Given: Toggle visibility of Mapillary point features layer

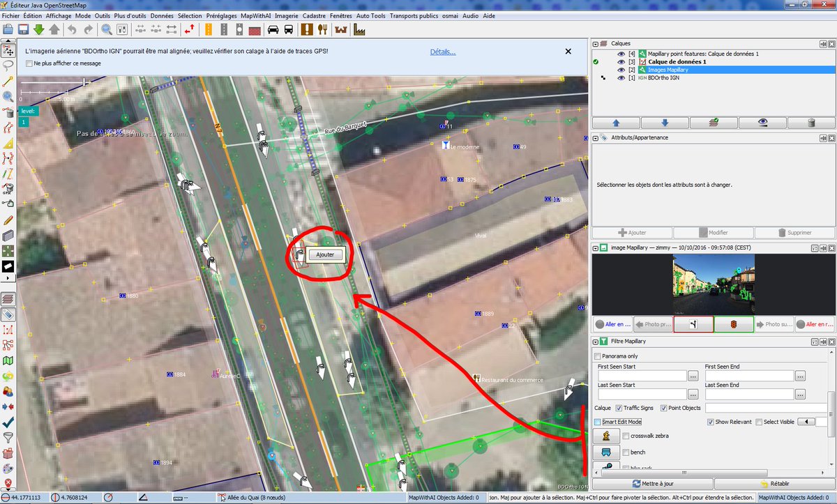Looking at the screenshot, I should 621,54.
